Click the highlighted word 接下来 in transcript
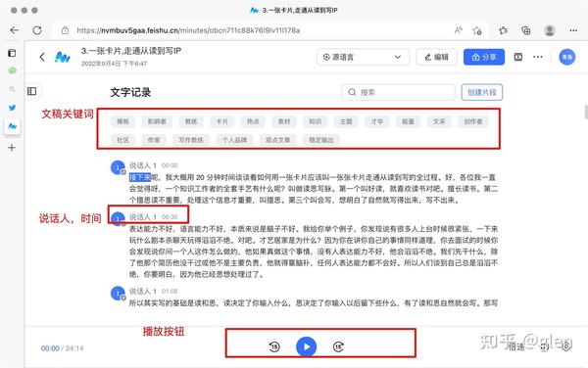 [140, 177]
